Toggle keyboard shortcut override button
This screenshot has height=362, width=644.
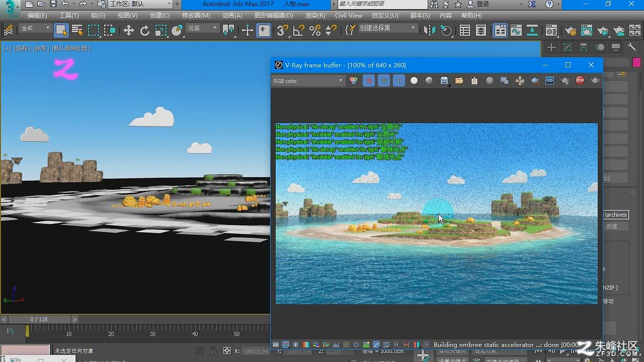264,31
